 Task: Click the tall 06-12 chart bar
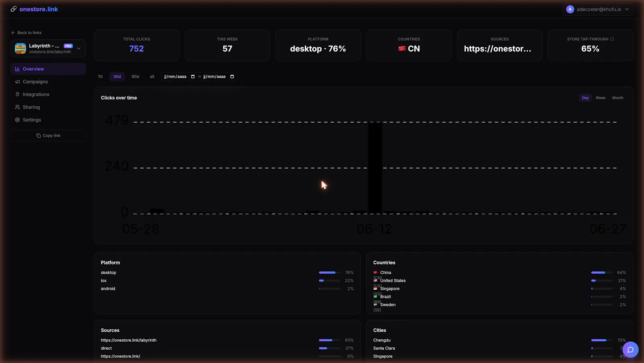click(x=375, y=168)
